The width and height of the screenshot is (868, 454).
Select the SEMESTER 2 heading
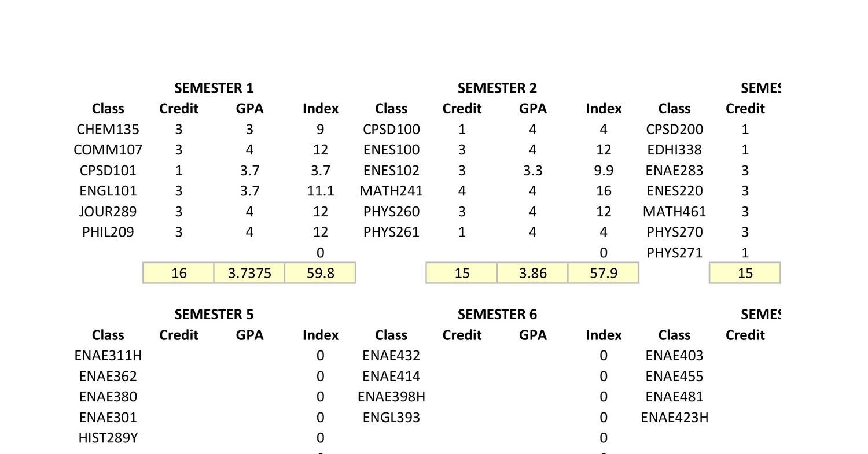tap(497, 88)
